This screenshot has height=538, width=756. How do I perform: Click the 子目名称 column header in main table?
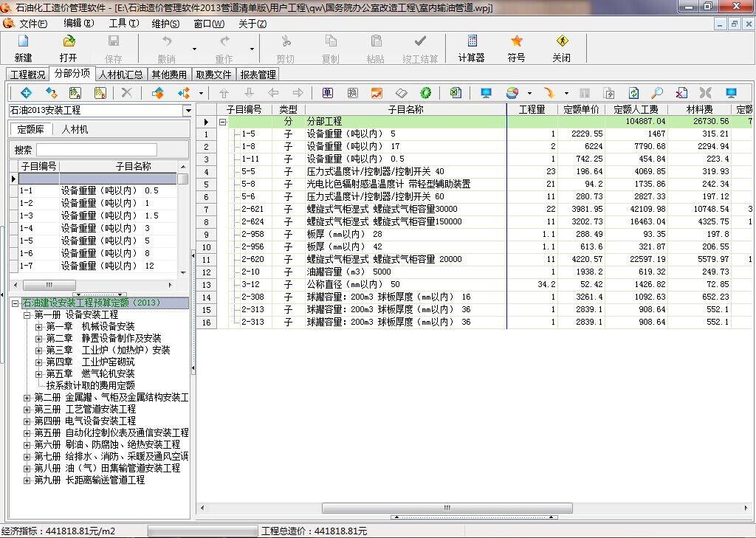coord(406,109)
